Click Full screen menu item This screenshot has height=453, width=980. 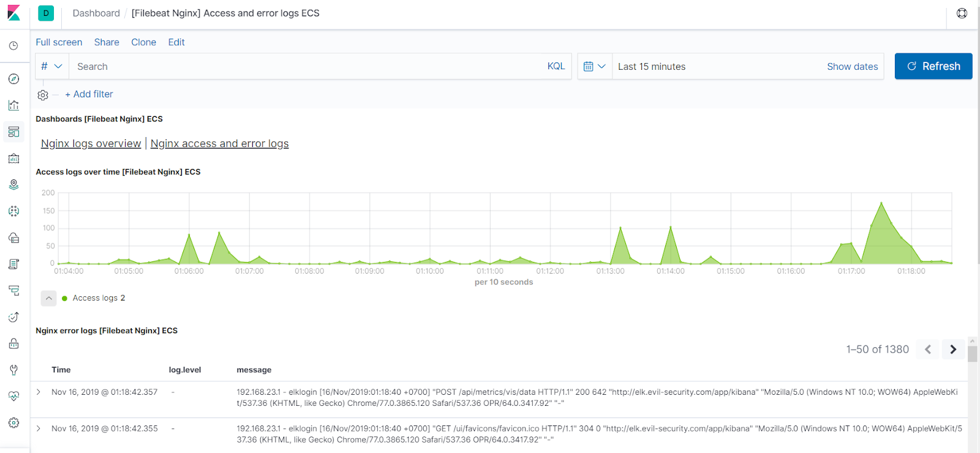click(x=59, y=42)
